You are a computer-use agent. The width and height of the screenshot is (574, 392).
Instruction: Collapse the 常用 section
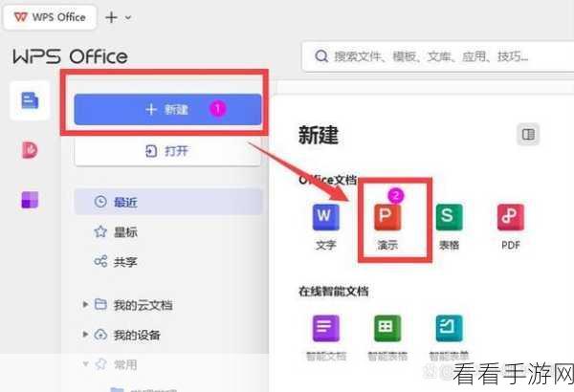click(85, 364)
